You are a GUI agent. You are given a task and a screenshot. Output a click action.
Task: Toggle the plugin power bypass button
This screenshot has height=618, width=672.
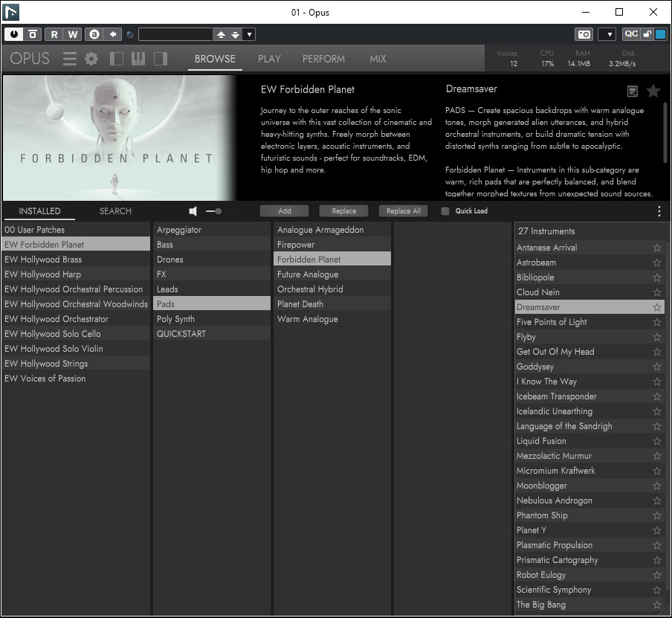point(14,34)
